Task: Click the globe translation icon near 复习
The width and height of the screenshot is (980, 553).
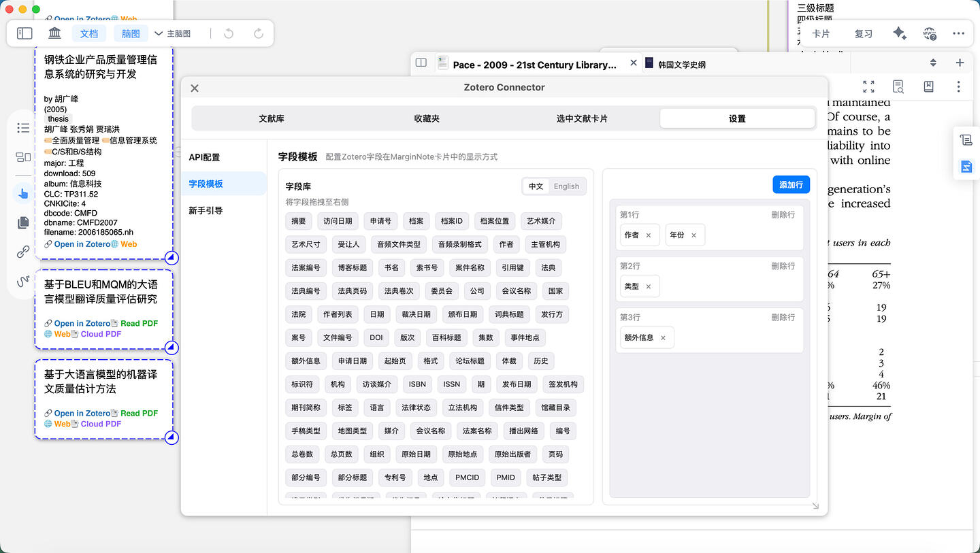Action: 930,33
